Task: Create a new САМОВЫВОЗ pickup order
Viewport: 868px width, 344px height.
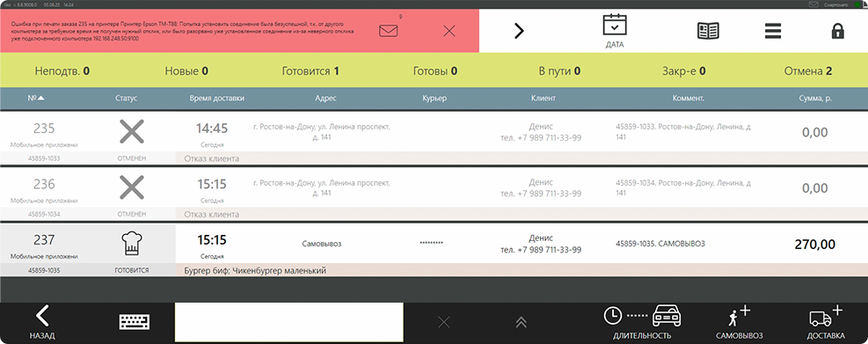Action: click(739, 322)
